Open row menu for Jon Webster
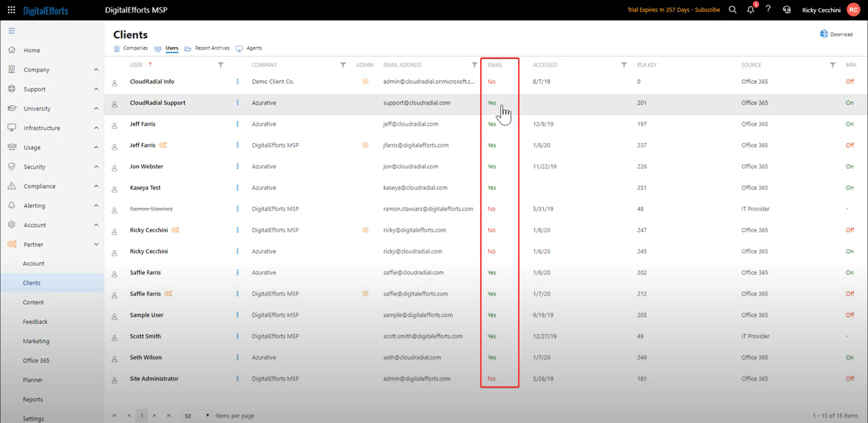This screenshot has width=868, height=423. [237, 166]
